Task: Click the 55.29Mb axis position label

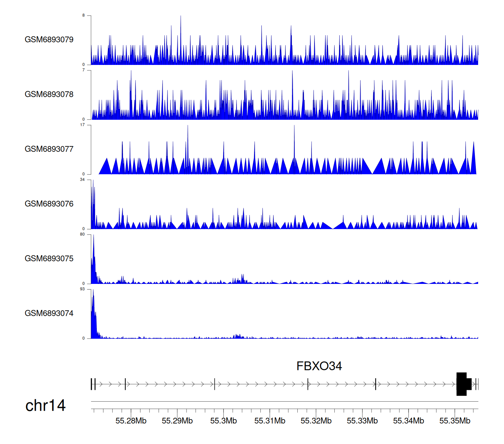Action: (177, 421)
